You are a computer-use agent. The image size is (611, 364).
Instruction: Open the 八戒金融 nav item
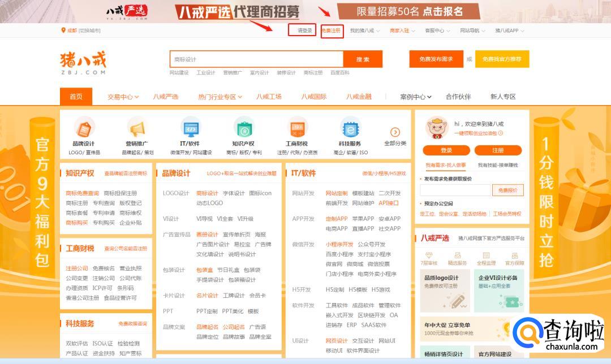(x=359, y=97)
